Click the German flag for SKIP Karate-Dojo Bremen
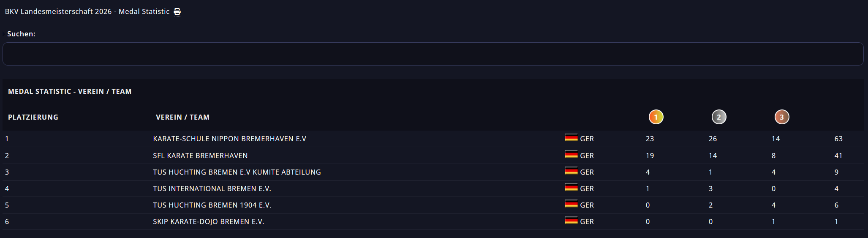868x238 pixels. click(x=571, y=221)
